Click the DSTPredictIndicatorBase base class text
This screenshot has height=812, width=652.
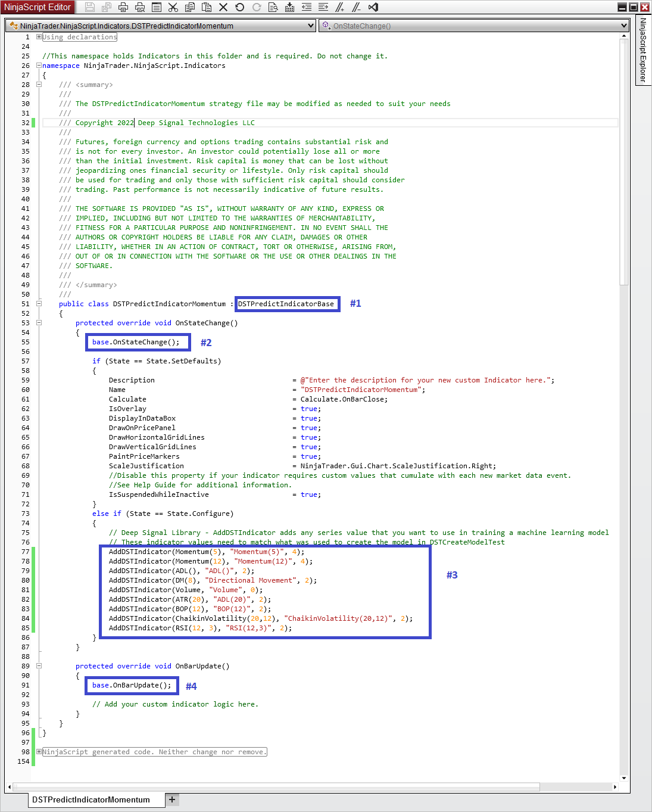coord(286,304)
